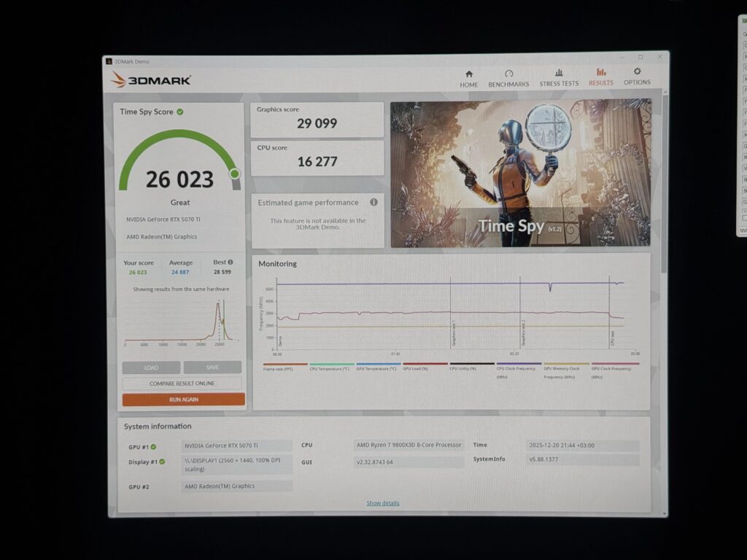
Task: Click the Time field 2025-12-20 21:44
Action: 583,446
